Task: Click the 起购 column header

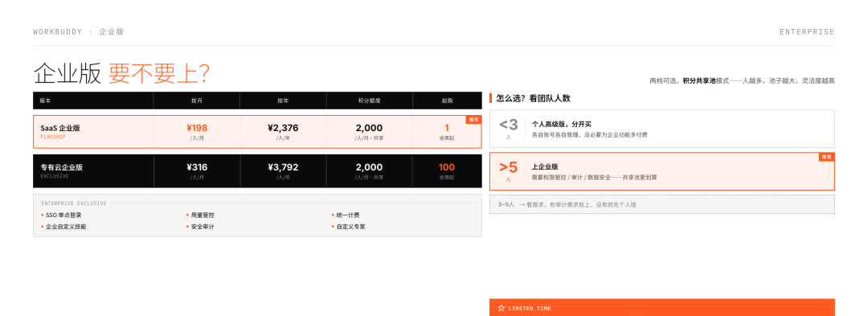Action: pos(447,101)
